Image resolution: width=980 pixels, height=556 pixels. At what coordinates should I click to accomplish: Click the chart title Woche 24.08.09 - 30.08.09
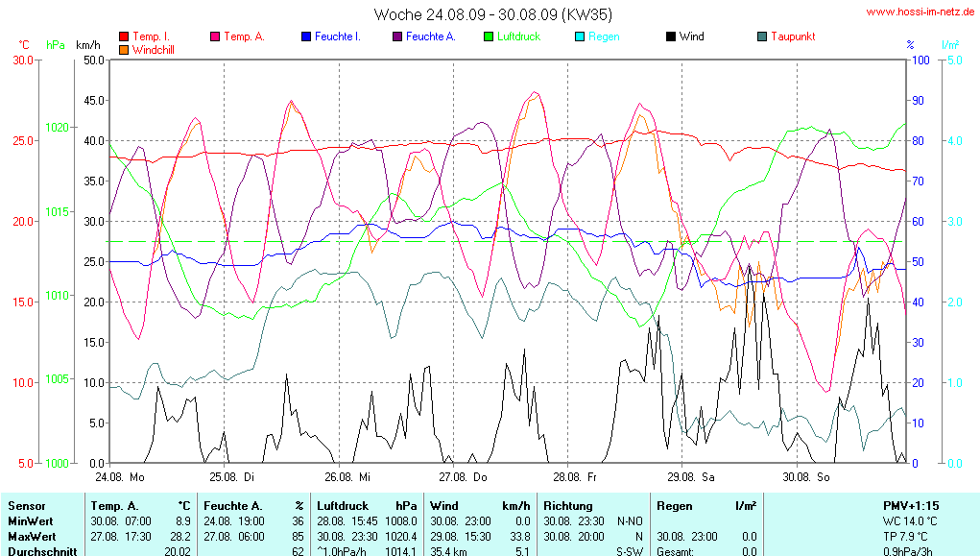[x=492, y=14]
